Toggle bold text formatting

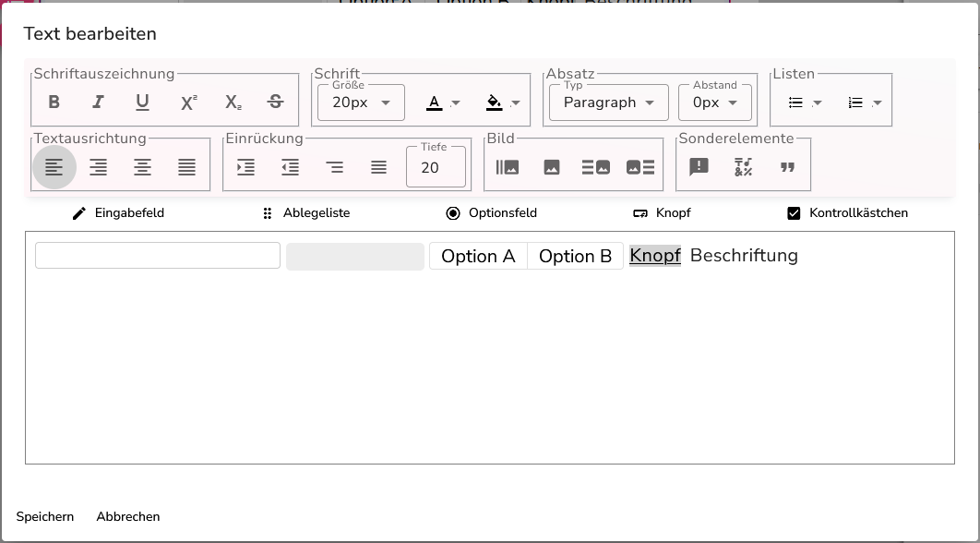pyautogui.click(x=54, y=102)
